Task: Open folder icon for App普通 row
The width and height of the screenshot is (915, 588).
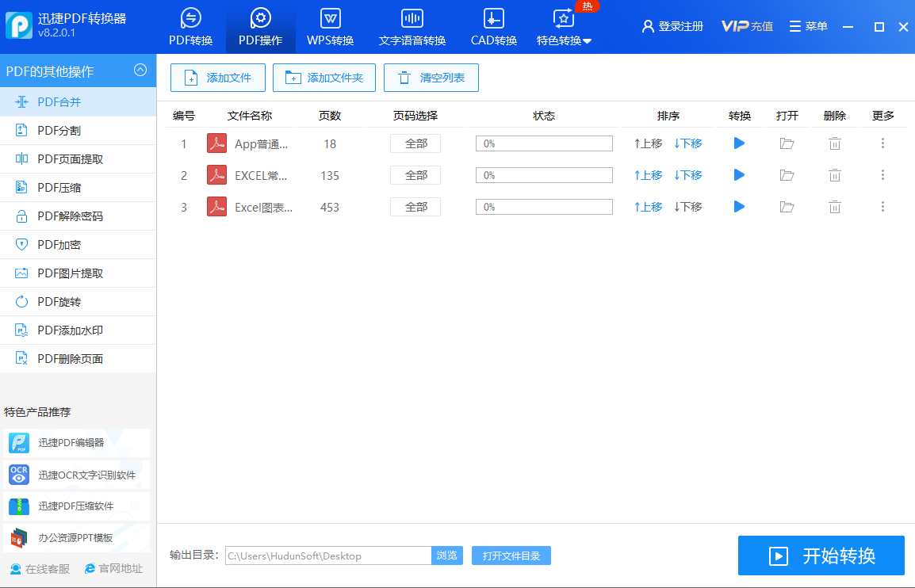Action: [x=787, y=143]
